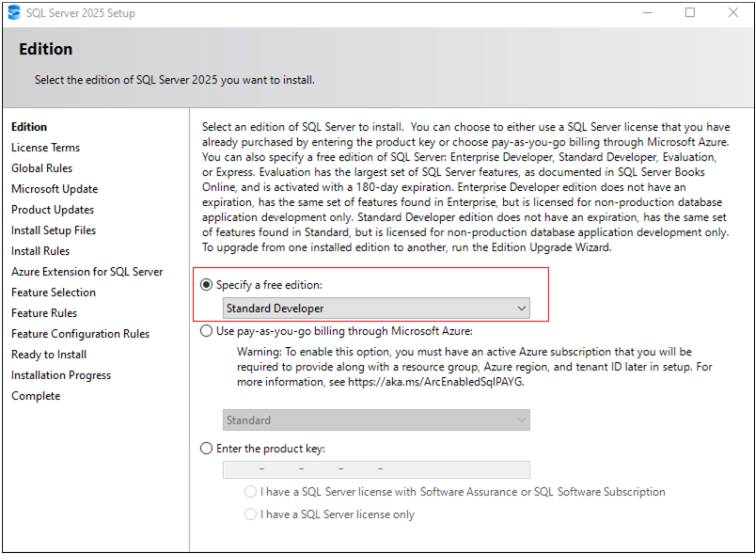This screenshot has width=756, height=554.
Task: Close the SQL Server 2025 Setup window
Action: [x=732, y=12]
